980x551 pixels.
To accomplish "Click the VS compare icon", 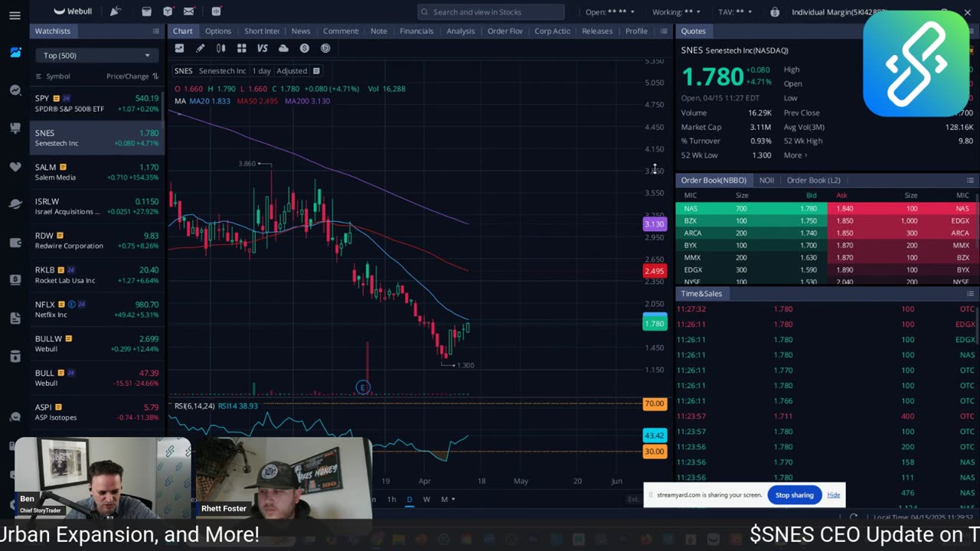I will point(262,48).
